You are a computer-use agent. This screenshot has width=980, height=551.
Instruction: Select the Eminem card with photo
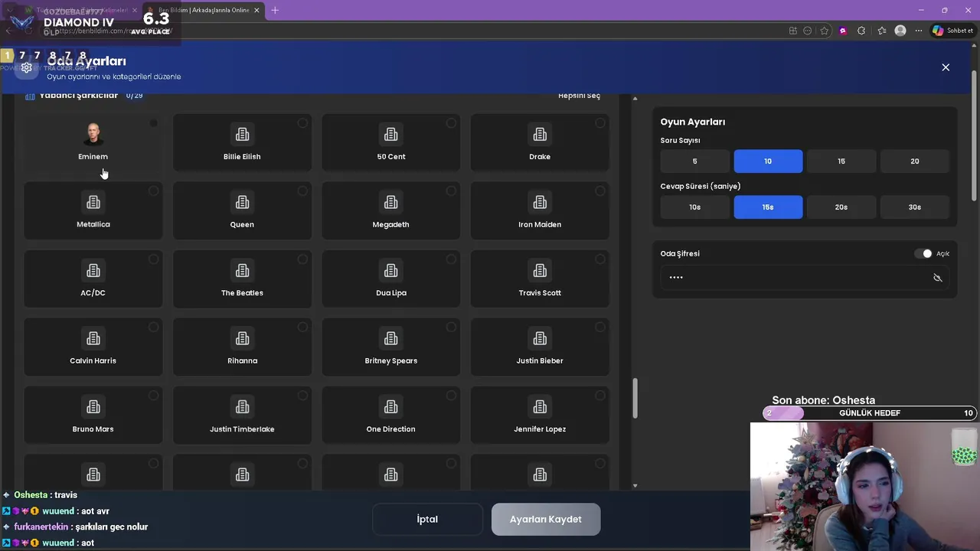(x=93, y=142)
